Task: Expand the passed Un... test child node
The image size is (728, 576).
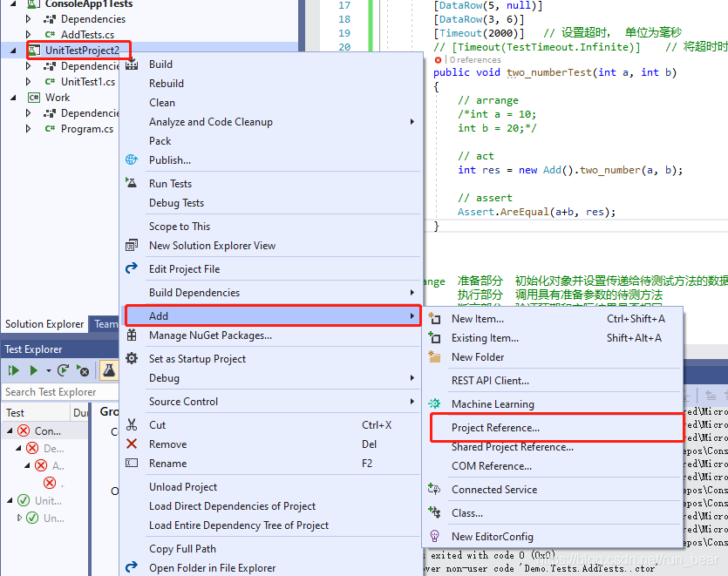Action: tap(19, 517)
